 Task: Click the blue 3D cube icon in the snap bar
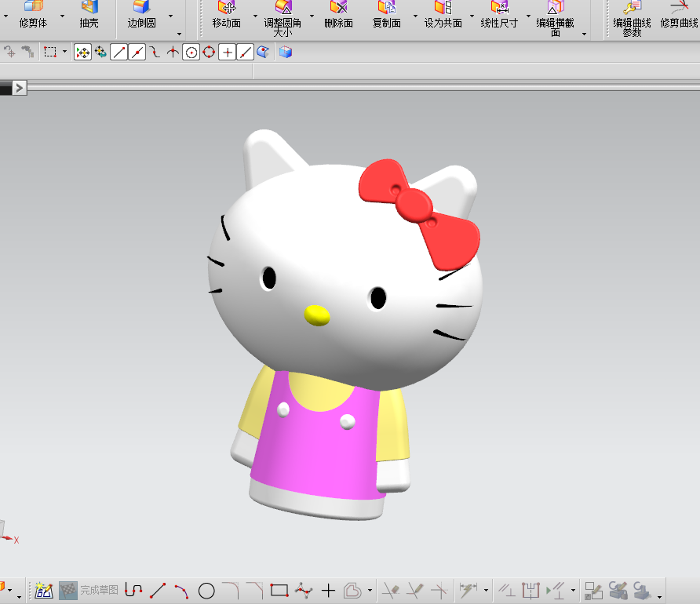(286, 53)
